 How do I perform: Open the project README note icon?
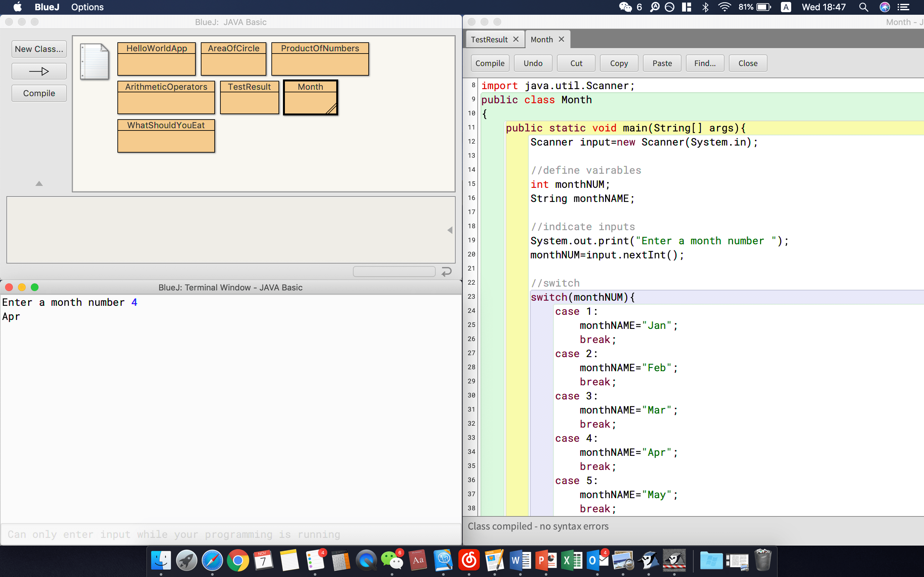94,61
